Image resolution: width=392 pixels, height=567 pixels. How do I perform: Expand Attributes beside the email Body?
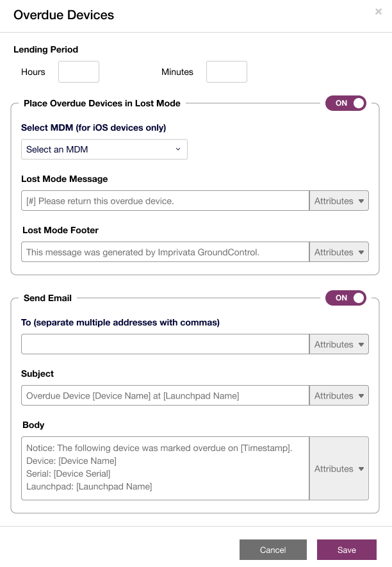pos(339,468)
